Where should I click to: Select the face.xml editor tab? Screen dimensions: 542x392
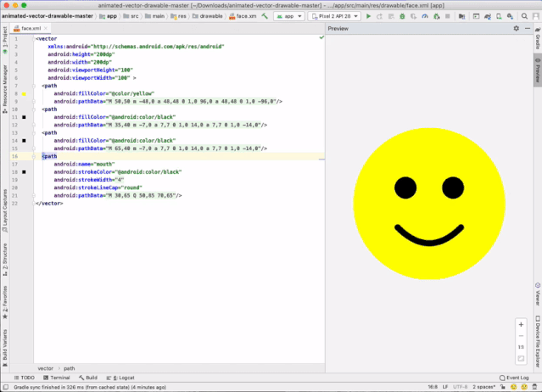click(x=30, y=29)
